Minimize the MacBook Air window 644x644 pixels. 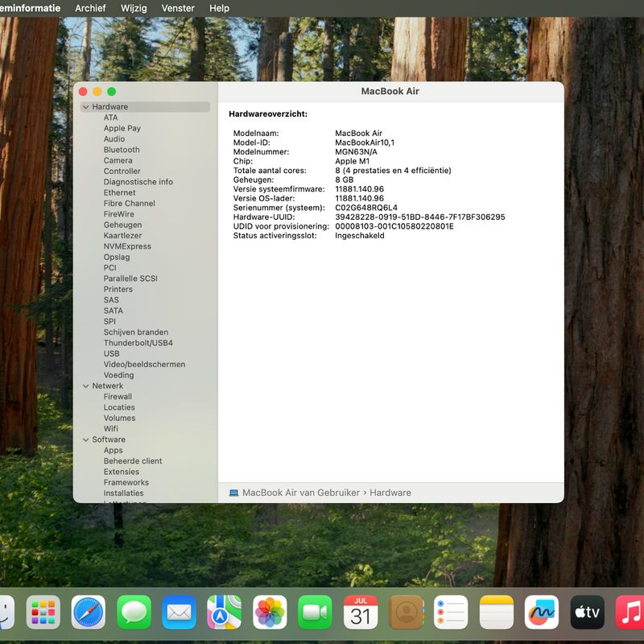[97, 92]
